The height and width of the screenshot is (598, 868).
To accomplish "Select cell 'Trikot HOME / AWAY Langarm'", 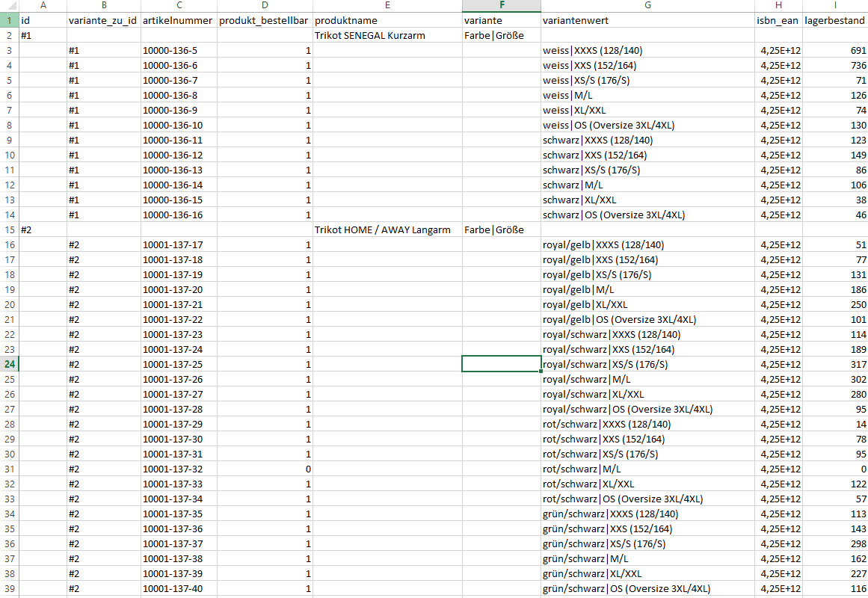I will point(387,229).
